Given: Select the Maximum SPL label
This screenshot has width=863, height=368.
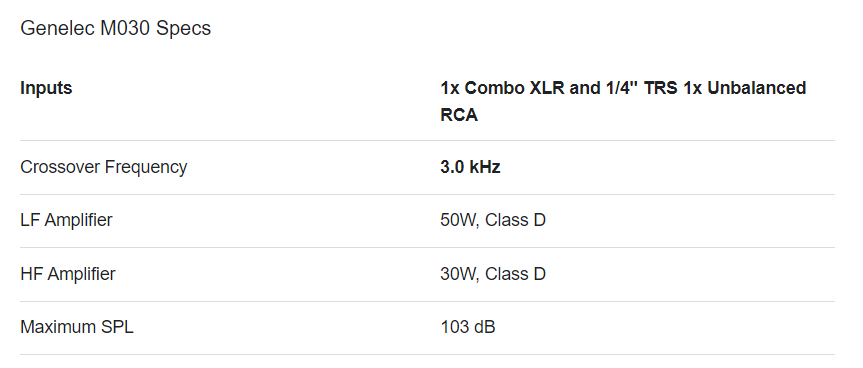Looking at the screenshot, I should pyautogui.click(x=77, y=327).
